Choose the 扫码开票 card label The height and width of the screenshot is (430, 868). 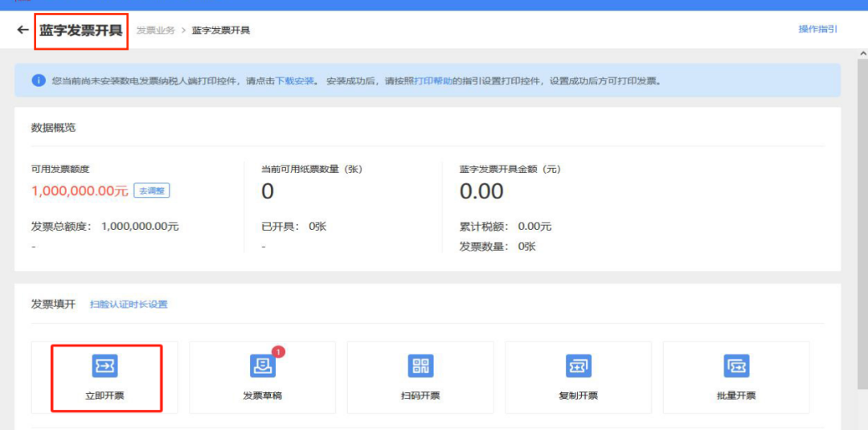point(420,395)
